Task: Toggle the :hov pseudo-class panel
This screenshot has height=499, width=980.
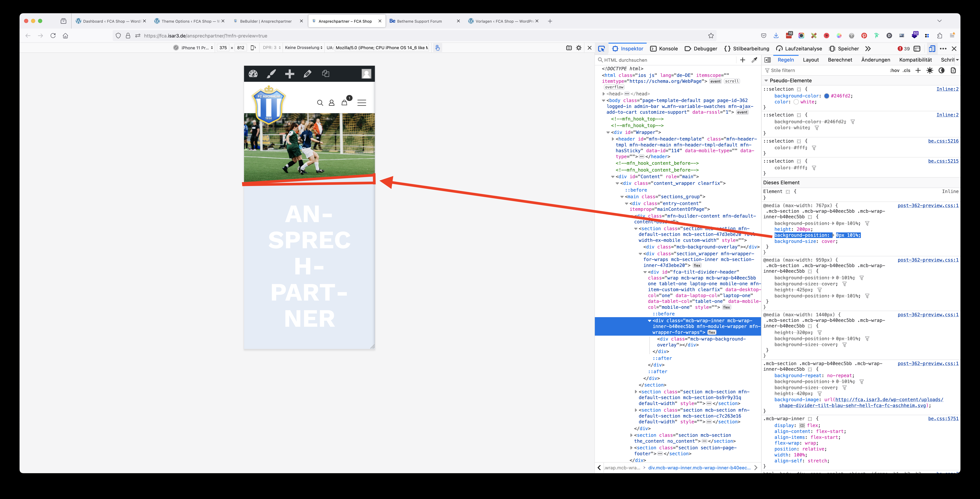Action: click(895, 70)
